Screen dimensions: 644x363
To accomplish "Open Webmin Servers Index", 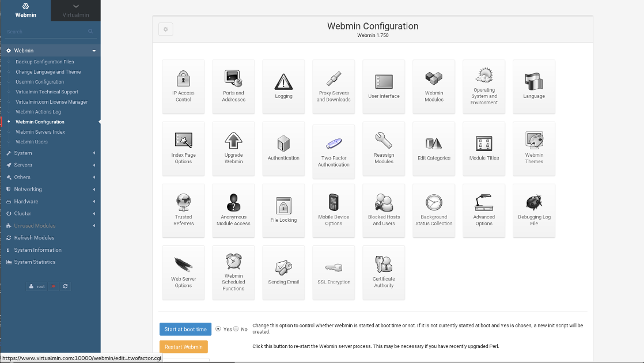I will 40,132.
